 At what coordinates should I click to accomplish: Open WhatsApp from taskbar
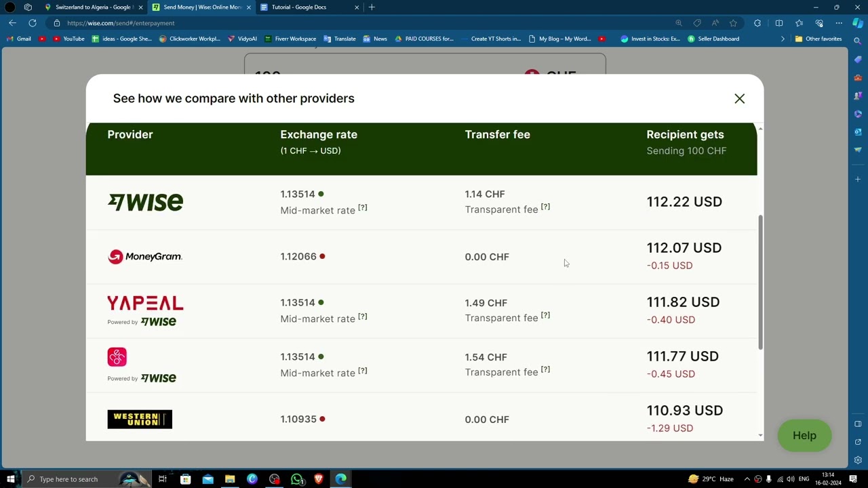pyautogui.click(x=296, y=479)
